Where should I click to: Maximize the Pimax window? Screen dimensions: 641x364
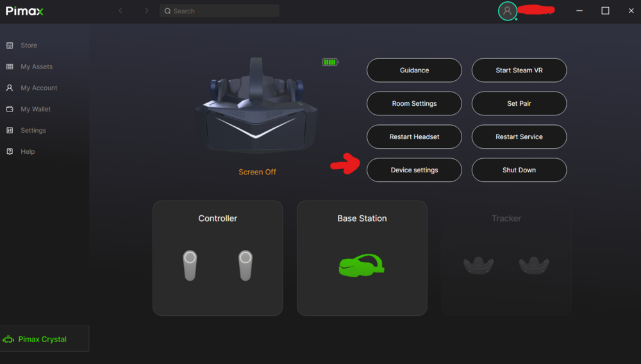point(606,11)
